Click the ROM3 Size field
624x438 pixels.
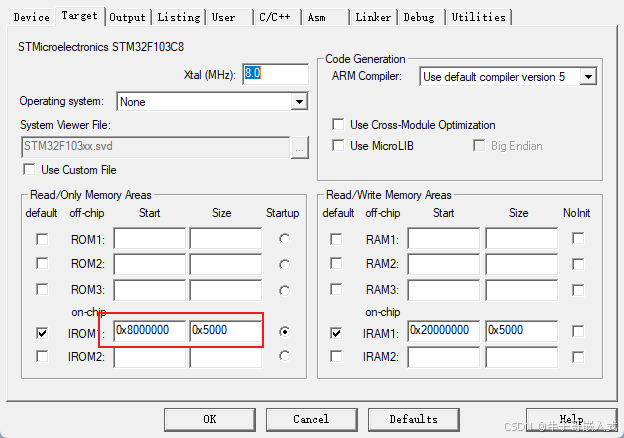pos(226,290)
